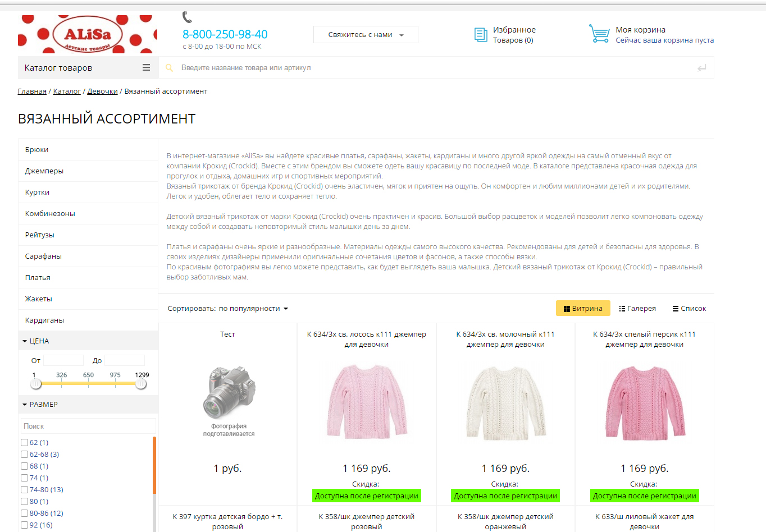Click the ALiSa store logo
Viewport: 766px width, 532px height.
(88, 34)
